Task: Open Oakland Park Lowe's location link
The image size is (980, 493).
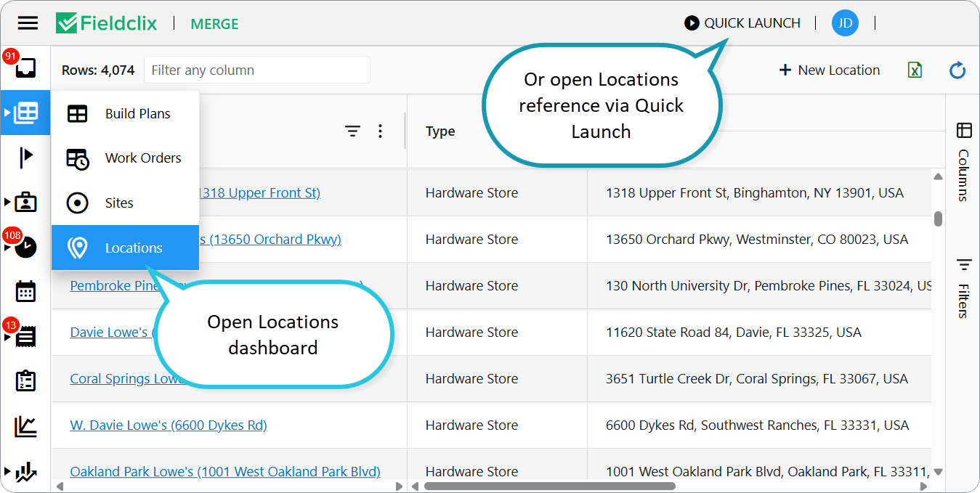Action: [x=225, y=472]
